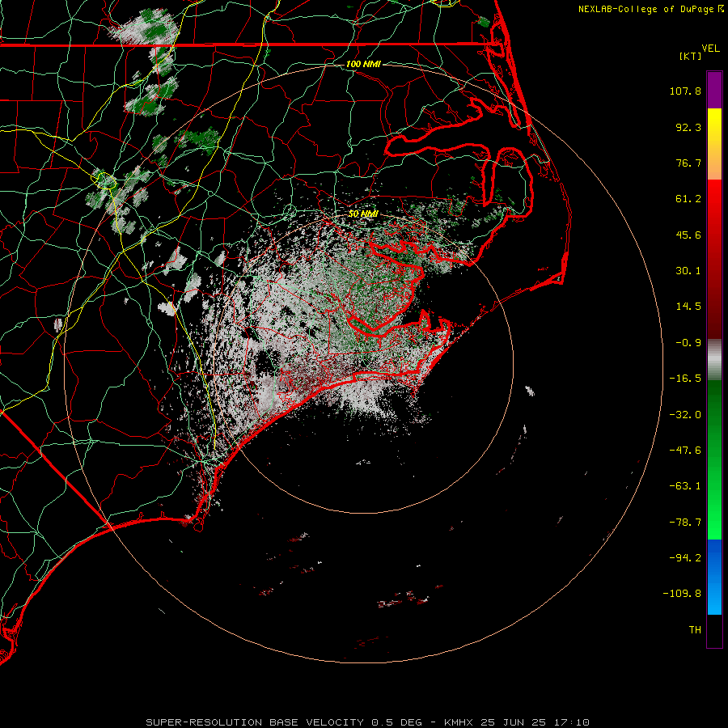Click the blue segment of velocity color bar
The image size is (728, 728).
(x=714, y=577)
